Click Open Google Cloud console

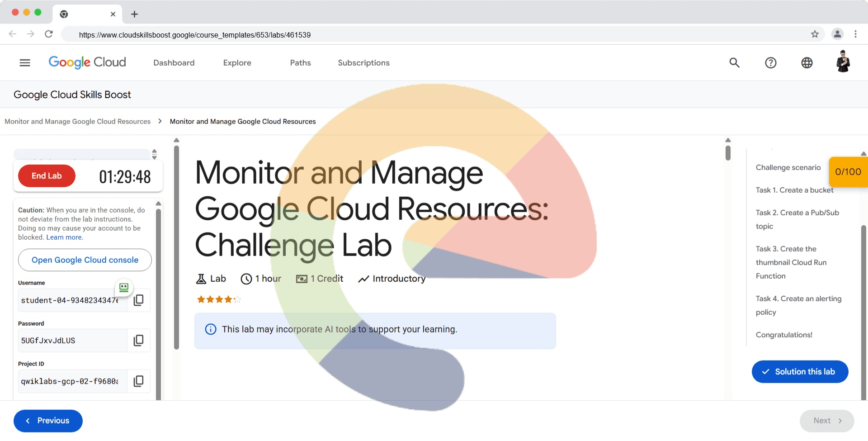85,260
